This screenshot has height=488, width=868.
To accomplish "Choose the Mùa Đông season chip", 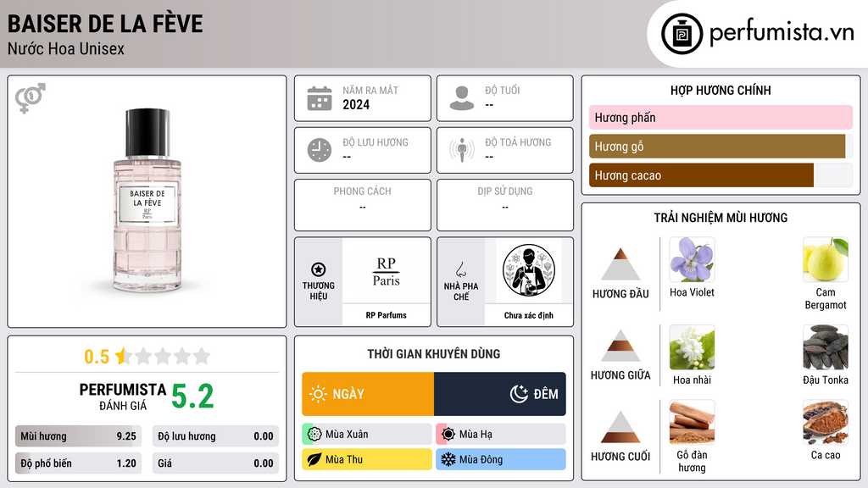I will coord(501,459).
